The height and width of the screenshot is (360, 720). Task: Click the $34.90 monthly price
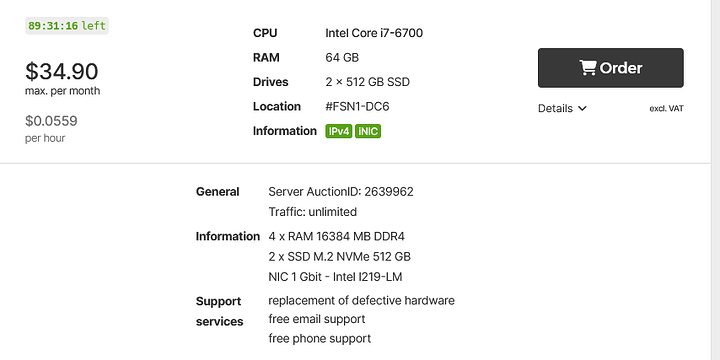[62, 71]
